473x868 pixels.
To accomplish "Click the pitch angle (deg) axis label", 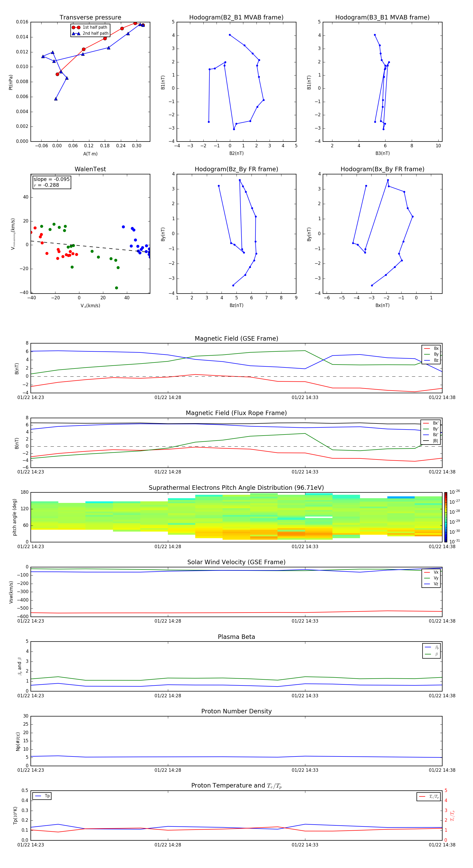I will pos(14,517).
